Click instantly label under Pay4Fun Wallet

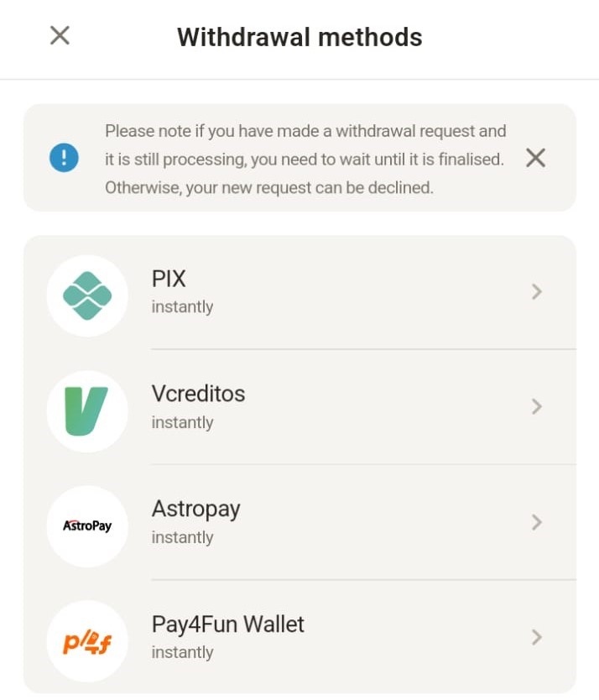tap(182, 653)
